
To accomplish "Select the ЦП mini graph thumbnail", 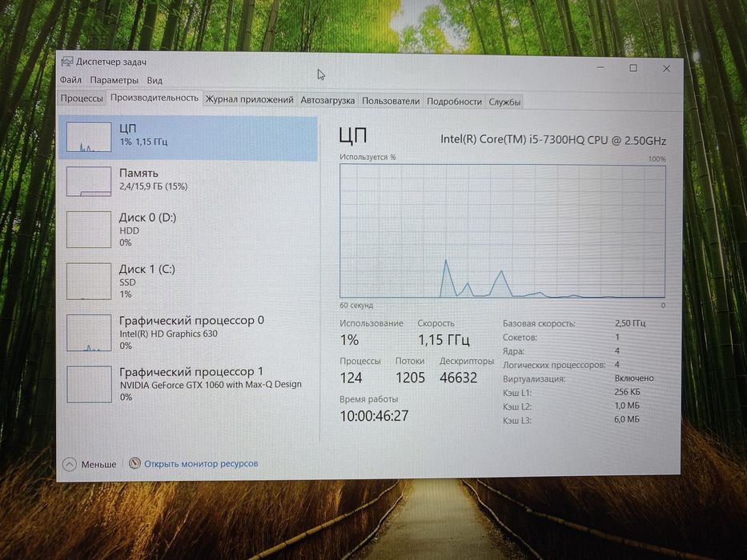I will pyautogui.click(x=89, y=137).
